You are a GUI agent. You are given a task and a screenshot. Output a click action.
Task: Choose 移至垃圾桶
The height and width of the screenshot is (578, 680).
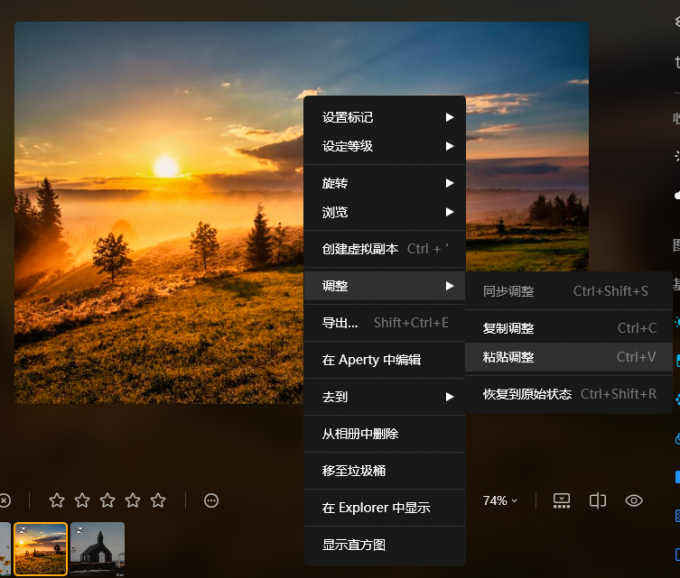[385, 470]
